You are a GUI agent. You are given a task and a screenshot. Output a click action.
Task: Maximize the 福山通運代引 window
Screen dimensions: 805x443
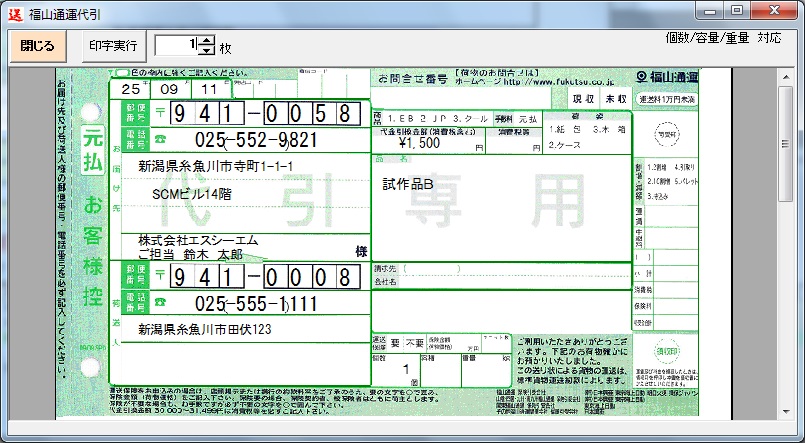(x=737, y=11)
